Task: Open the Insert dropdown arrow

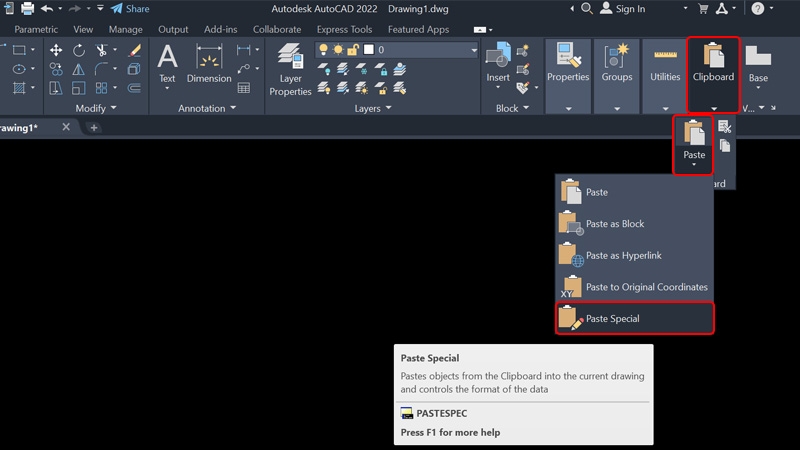Action: pyautogui.click(x=498, y=88)
